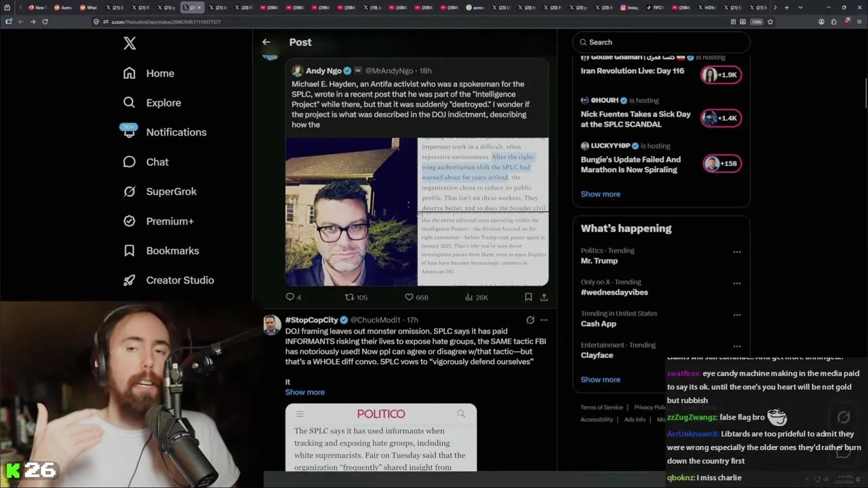Open the @MrAndyNgo handle link
This screenshot has height=488, width=868.
[389, 70]
